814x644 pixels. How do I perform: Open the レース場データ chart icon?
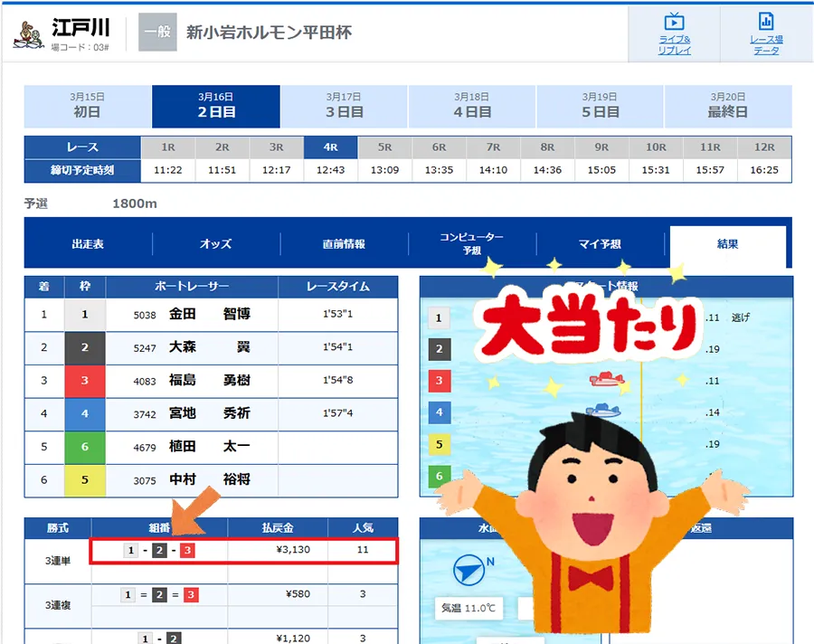765,24
